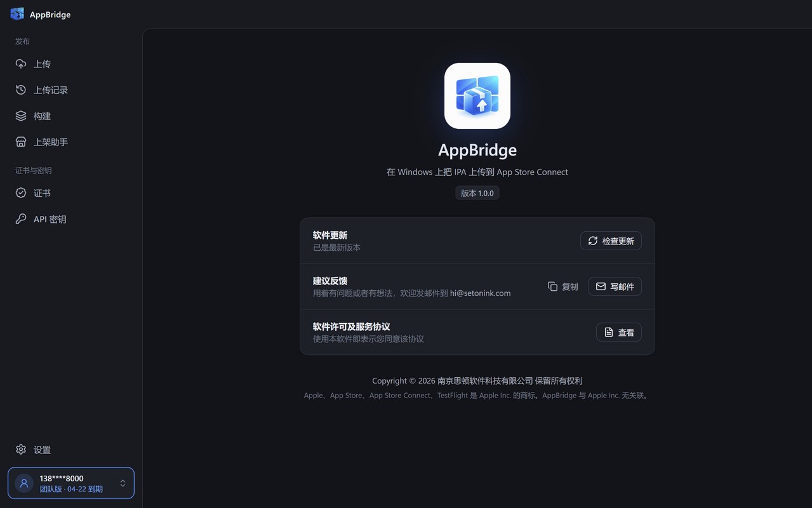Click the layers icon beside 构建
The height and width of the screenshot is (508, 812).
click(21, 116)
